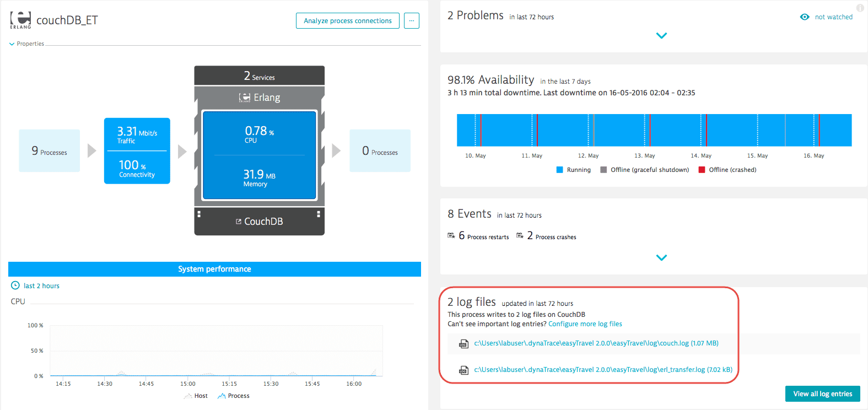Click the 6 Process restarts count
This screenshot has height=410, width=868.
pos(462,236)
